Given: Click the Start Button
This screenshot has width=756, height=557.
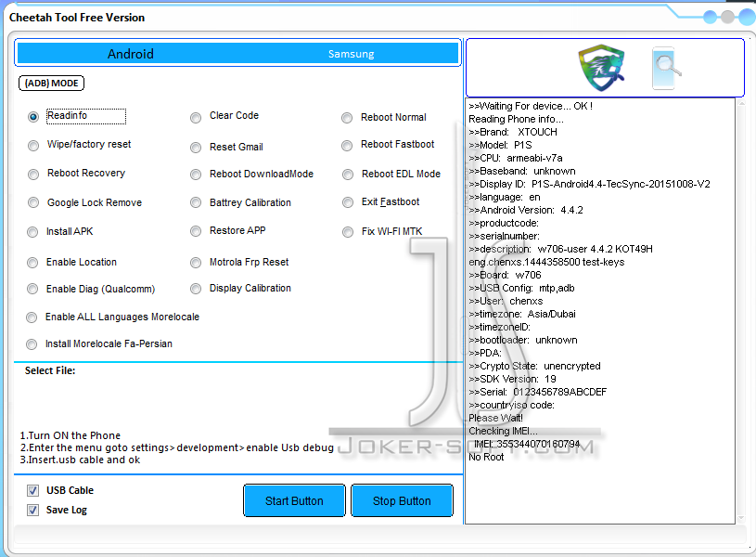Looking at the screenshot, I should tap(294, 501).
